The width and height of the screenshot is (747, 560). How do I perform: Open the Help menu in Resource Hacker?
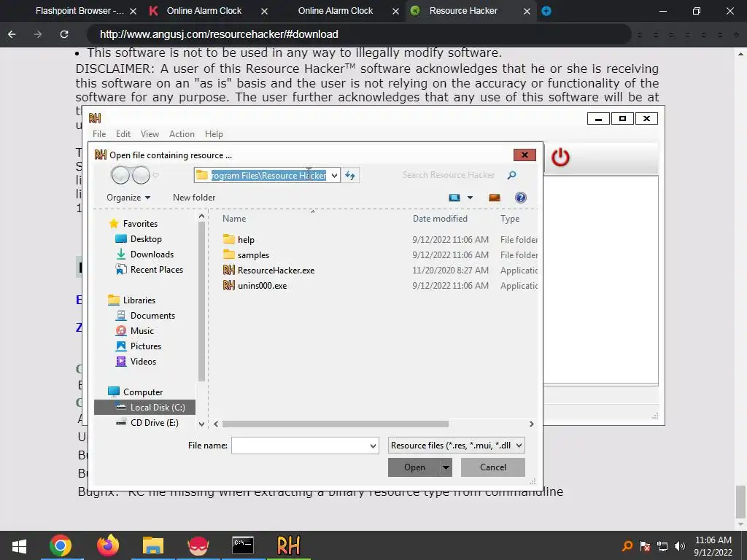click(x=214, y=134)
